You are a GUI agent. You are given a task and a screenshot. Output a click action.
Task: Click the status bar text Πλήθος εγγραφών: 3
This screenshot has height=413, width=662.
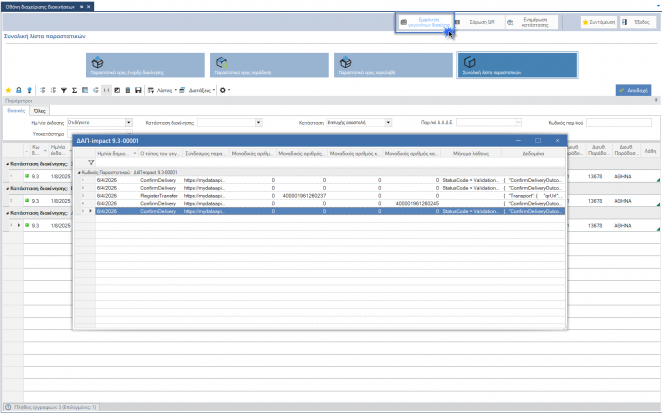pos(55,407)
